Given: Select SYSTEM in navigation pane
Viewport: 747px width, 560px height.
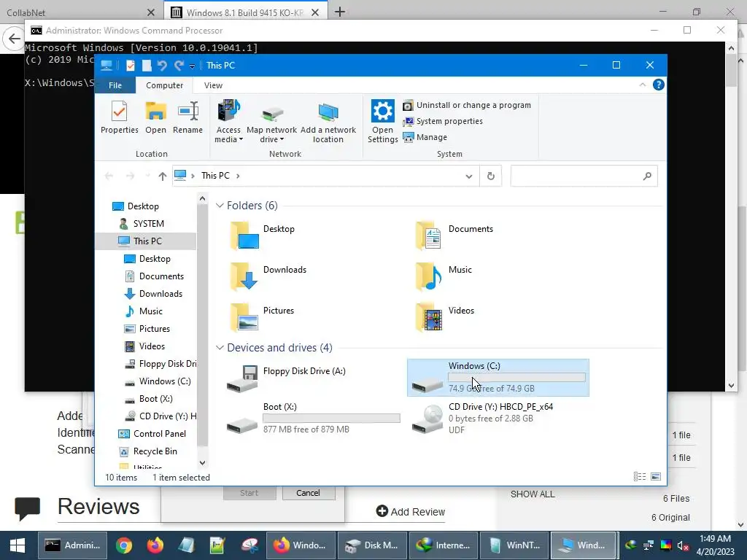Looking at the screenshot, I should pyautogui.click(x=148, y=224).
